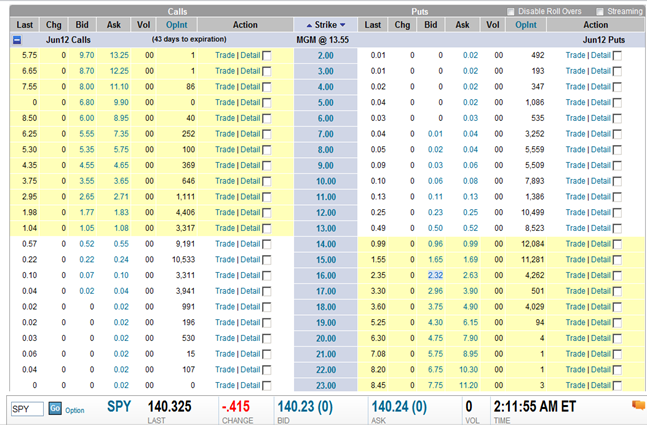This screenshot has height=425, width=647.
Task: Enable the Disable Roll Overs checkbox
Action: tap(511, 12)
